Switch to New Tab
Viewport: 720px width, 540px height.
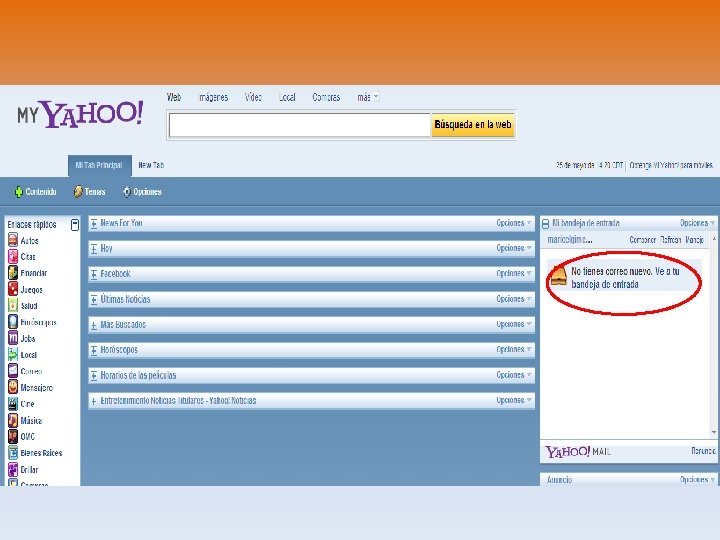coord(151,165)
